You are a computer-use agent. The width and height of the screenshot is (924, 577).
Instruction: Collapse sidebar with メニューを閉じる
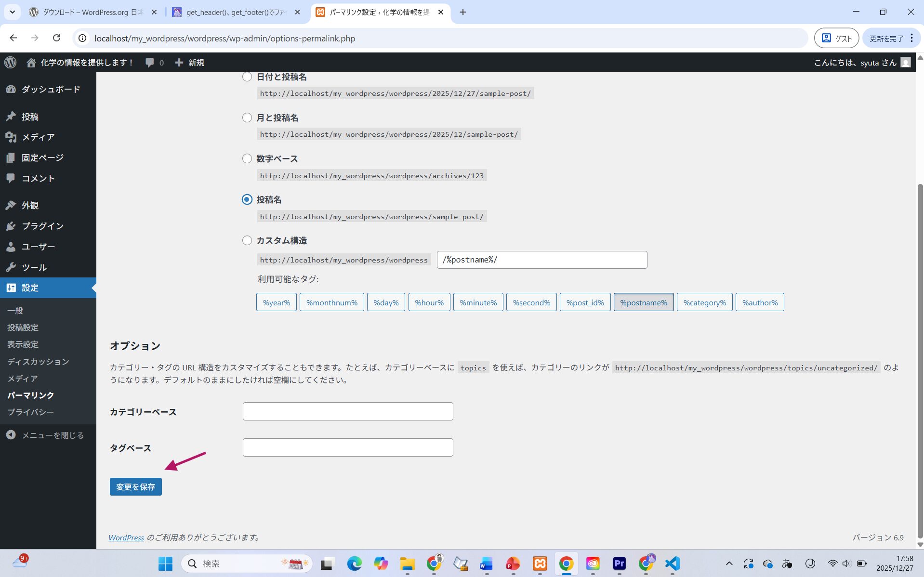(x=53, y=435)
